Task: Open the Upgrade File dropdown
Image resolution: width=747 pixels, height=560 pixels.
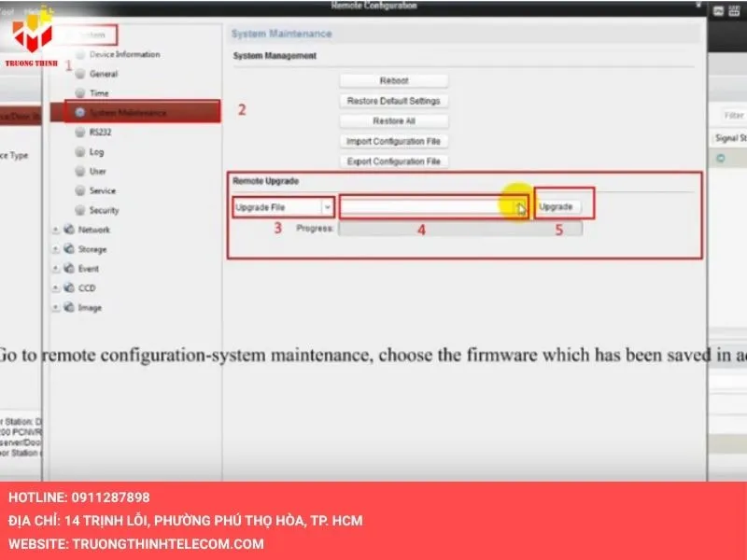Action: [326, 206]
